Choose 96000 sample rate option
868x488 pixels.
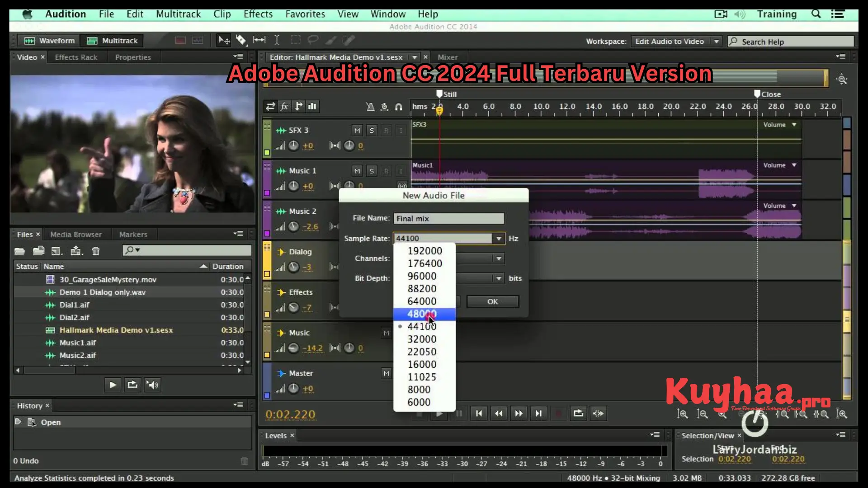click(x=424, y=276)
